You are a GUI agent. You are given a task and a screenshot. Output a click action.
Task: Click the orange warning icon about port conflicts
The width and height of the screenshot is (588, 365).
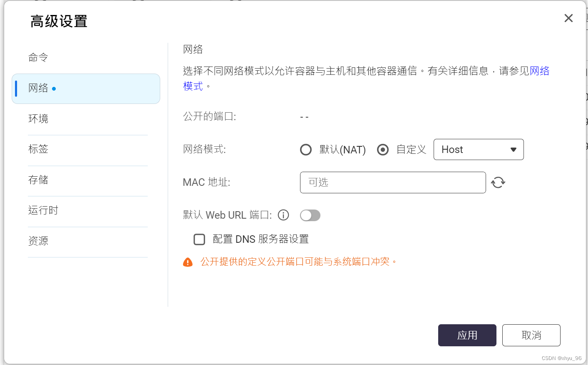(188, 261)
